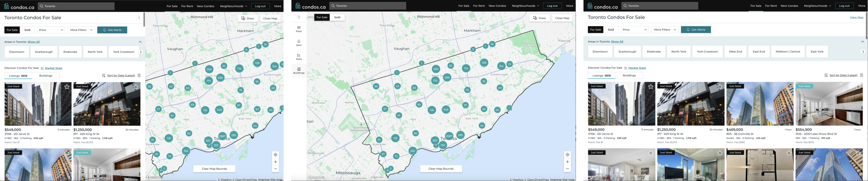This screenshot has height=181, width=868.
Task: Expand the sidebar chevron in middle map view
Action: [299, 17]
